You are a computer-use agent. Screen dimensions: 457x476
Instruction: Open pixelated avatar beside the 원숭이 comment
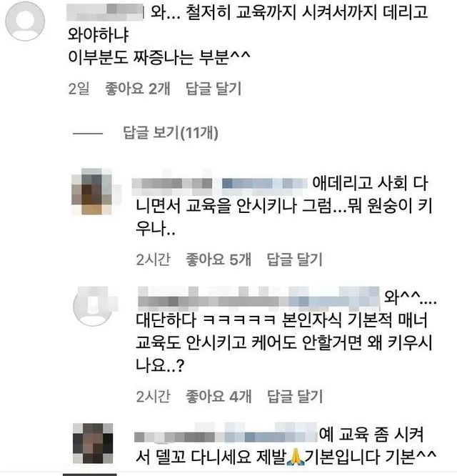92,192
